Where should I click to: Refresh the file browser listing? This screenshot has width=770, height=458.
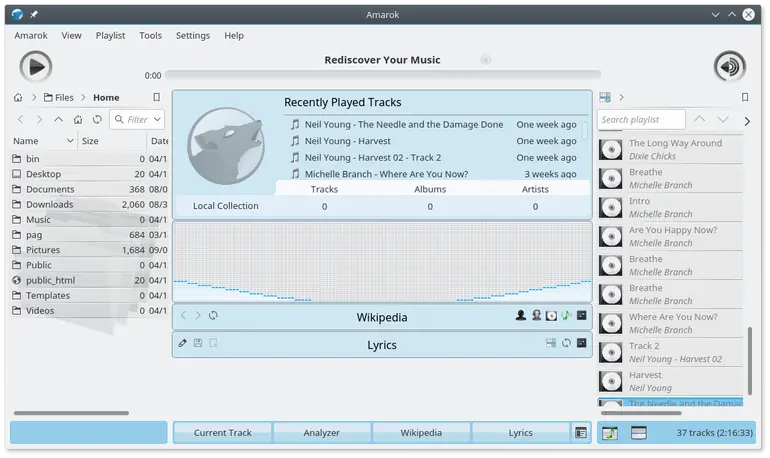97,119
